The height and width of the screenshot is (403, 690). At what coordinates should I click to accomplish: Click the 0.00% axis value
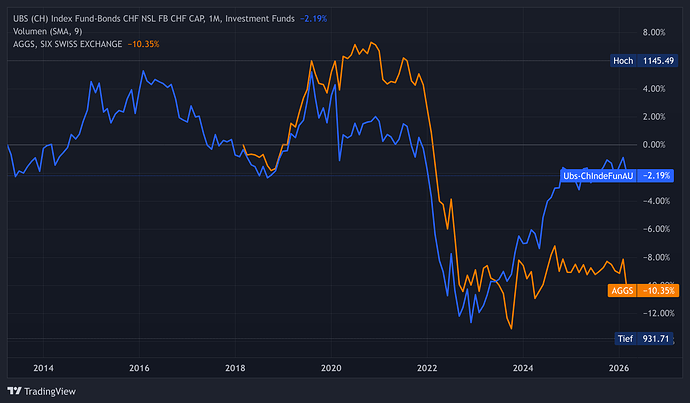(654, 145)
